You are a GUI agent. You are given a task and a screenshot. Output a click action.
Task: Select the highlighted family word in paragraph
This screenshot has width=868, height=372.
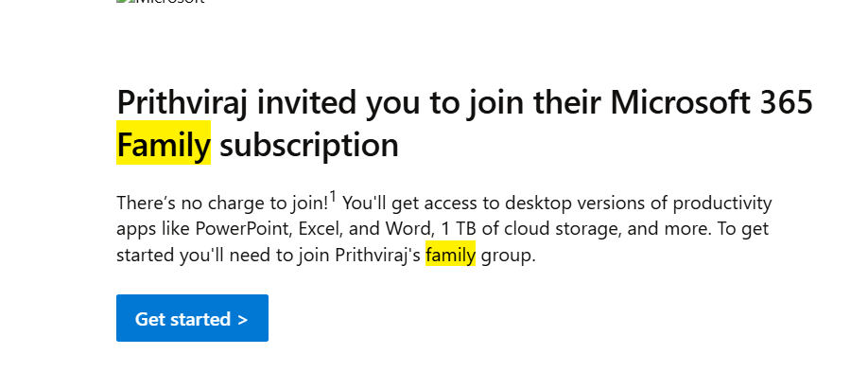click(x=451, y=256)
